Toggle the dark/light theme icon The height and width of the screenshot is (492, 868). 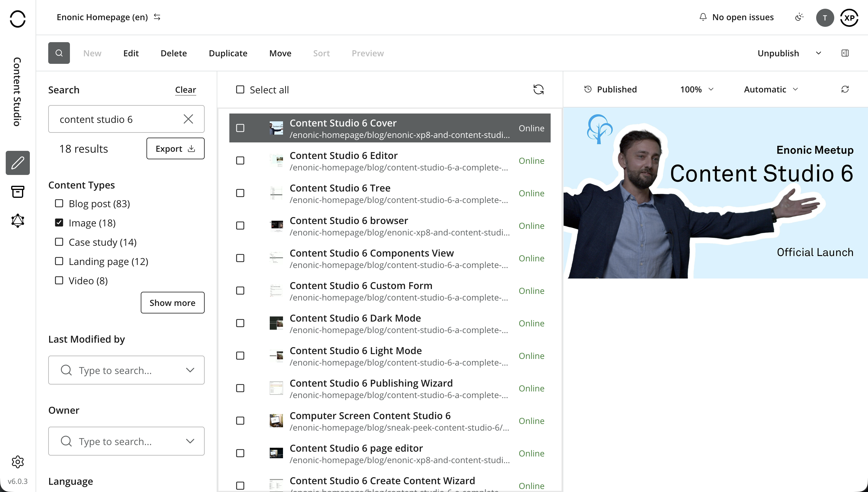pyautogui.click(x=799, y=17)
